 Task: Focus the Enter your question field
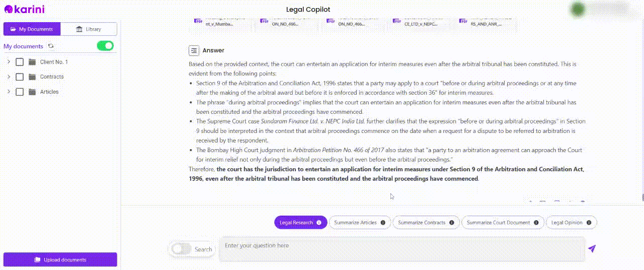coord(401,249)
